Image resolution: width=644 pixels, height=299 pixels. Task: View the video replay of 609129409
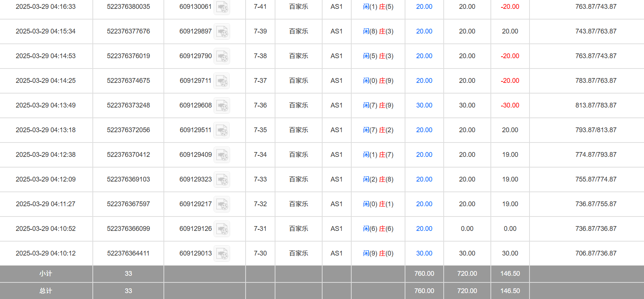tap(222, 155)
